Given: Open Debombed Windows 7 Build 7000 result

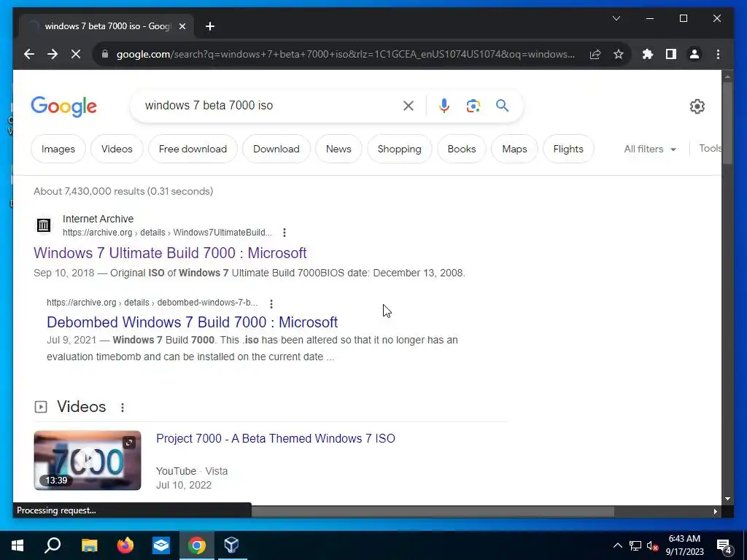Looking at the screenshot, I should click(x=192, y=322).
